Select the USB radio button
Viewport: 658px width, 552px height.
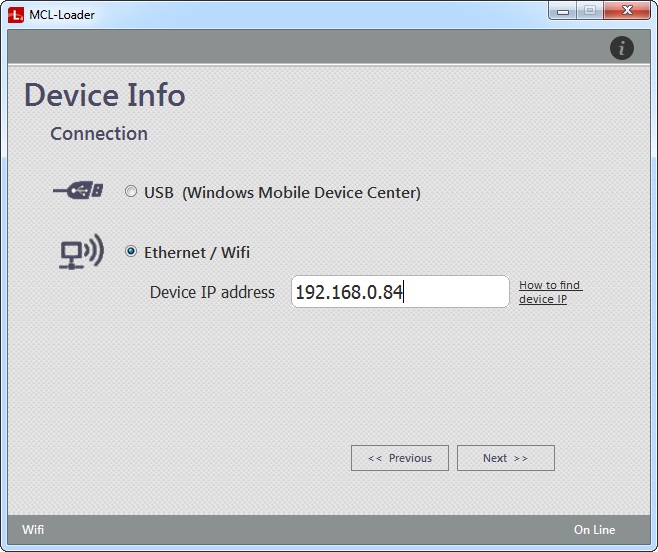point(131,192)
